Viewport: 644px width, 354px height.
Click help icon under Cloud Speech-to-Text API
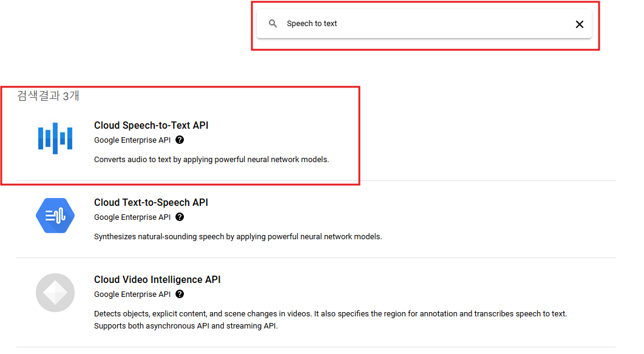click(180, 140)
